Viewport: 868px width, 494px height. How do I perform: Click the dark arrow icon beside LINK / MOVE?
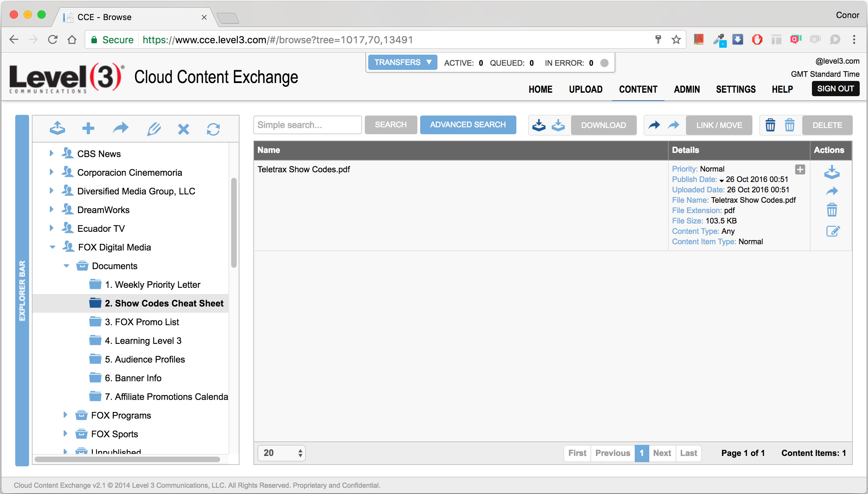pyautogui.click(x=654, y=125)
